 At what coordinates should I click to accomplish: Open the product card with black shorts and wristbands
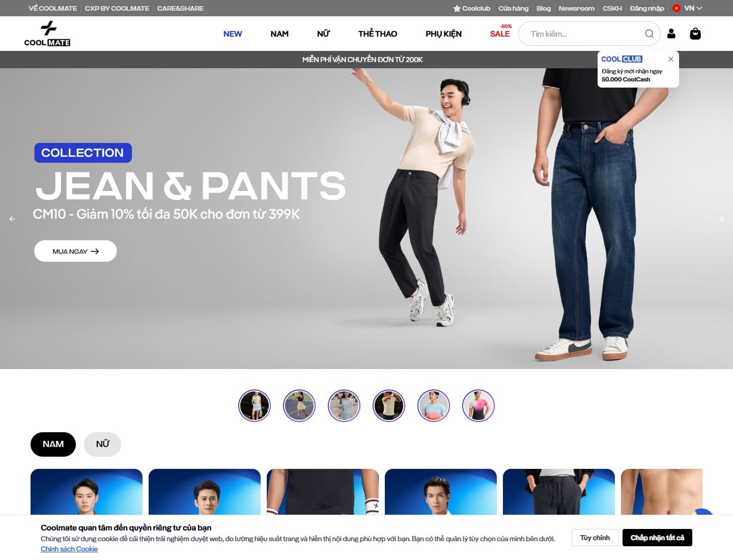323,492
